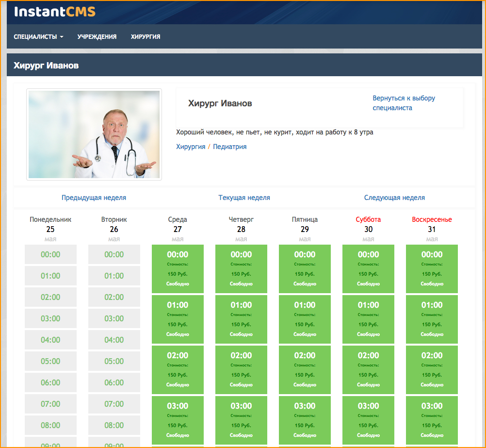The width and height of the screenshot is (486, 448).
Task: Go to Предыдущая неделя
Action: tap(94, 198)
